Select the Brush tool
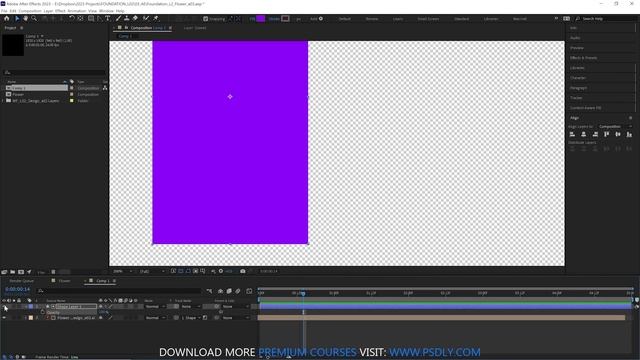This screenshot has height=360, width=640. pos(118,18)
